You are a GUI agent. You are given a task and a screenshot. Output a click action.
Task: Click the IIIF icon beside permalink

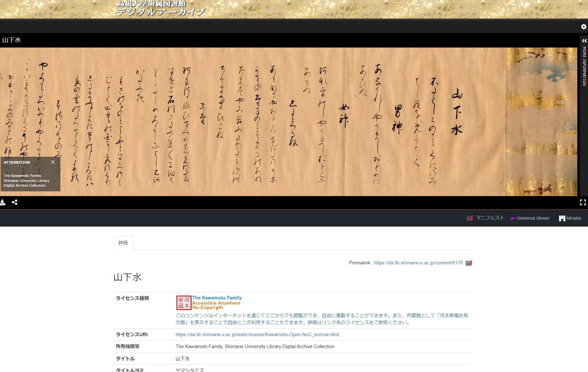(469, 263)
